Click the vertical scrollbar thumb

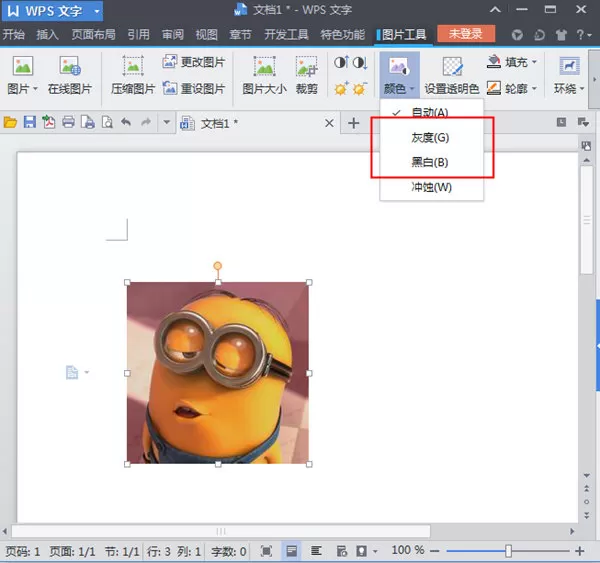586,220
